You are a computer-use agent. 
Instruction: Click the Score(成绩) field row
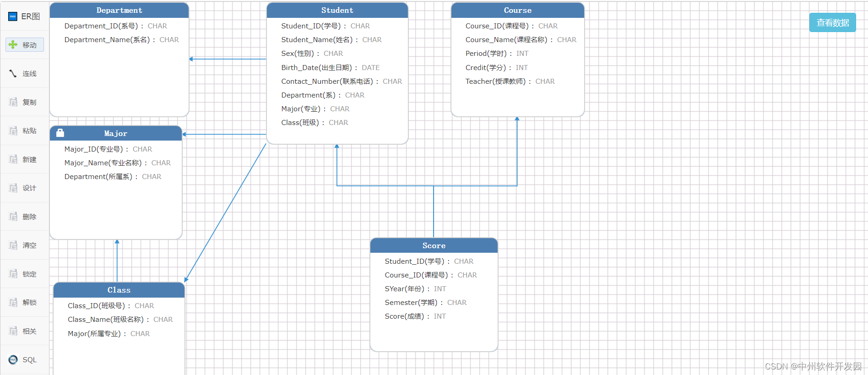tap(415, 316)
